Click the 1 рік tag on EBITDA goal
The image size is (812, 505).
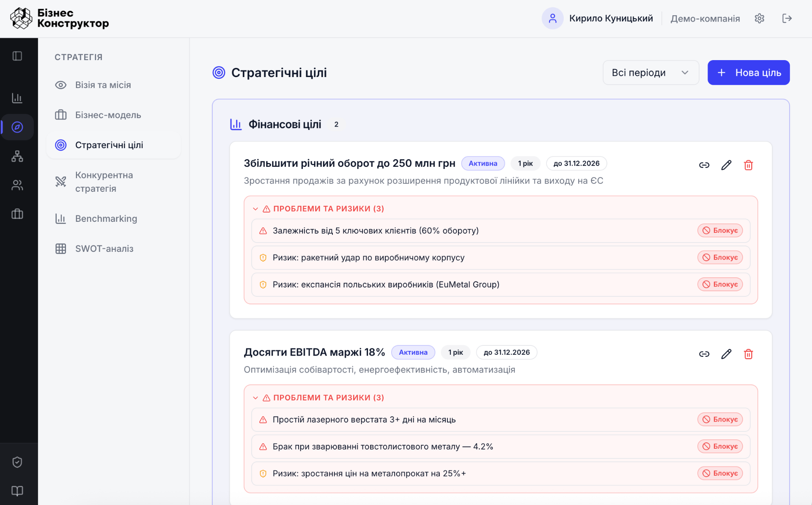455,352
